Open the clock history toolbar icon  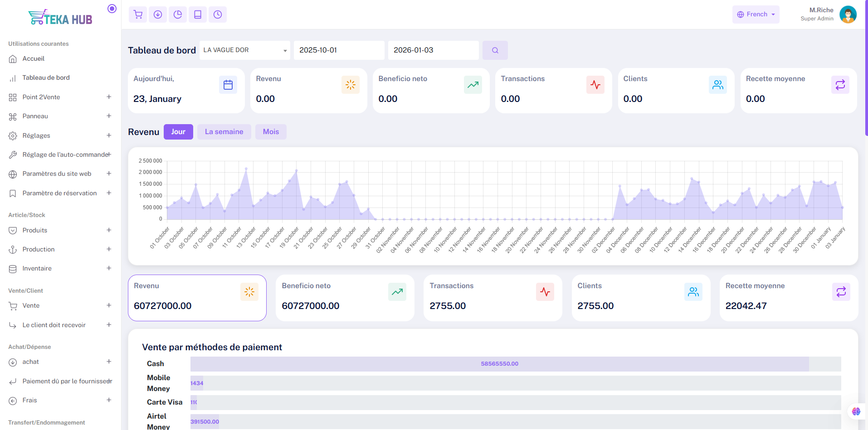click(218, 14)
